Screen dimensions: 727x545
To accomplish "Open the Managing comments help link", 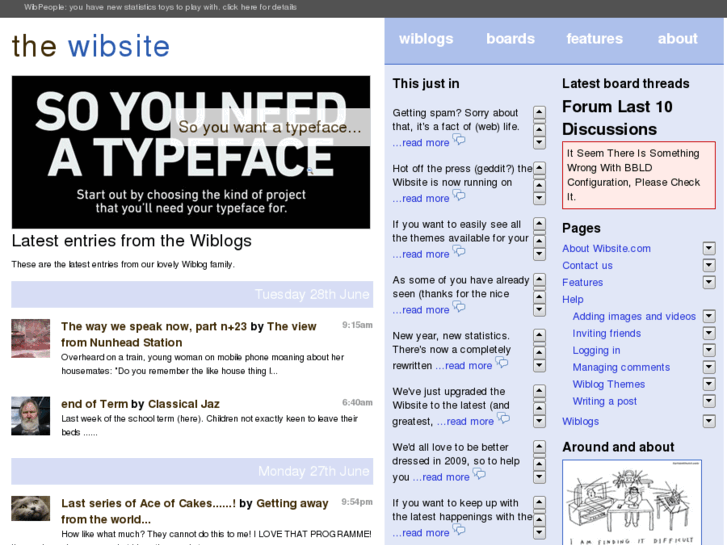I will coord(621,367).
